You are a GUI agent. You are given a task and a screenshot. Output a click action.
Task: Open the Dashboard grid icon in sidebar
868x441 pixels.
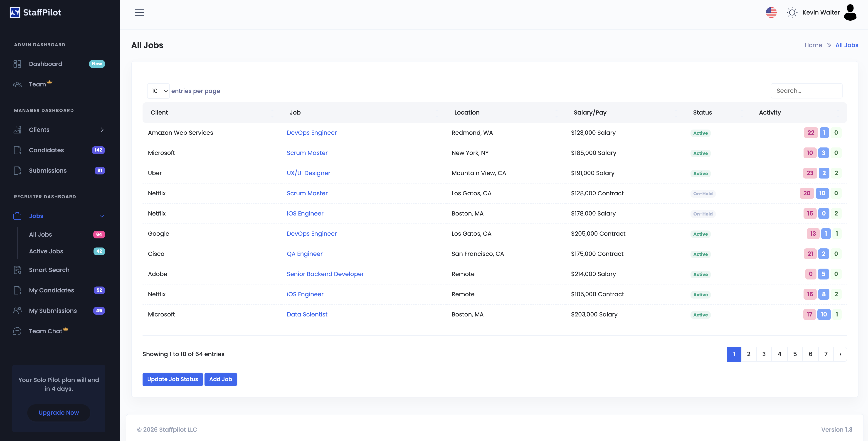[x=17, y=64]
